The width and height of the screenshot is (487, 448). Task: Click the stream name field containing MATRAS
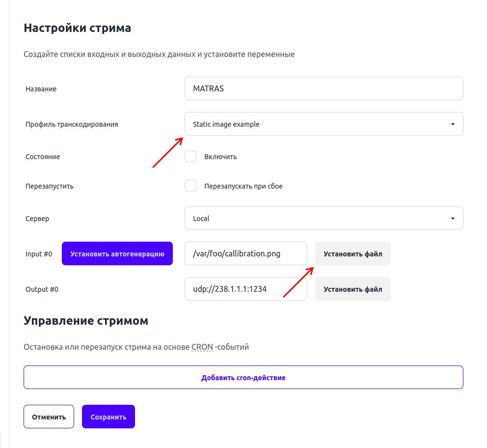tap(324, 88)
